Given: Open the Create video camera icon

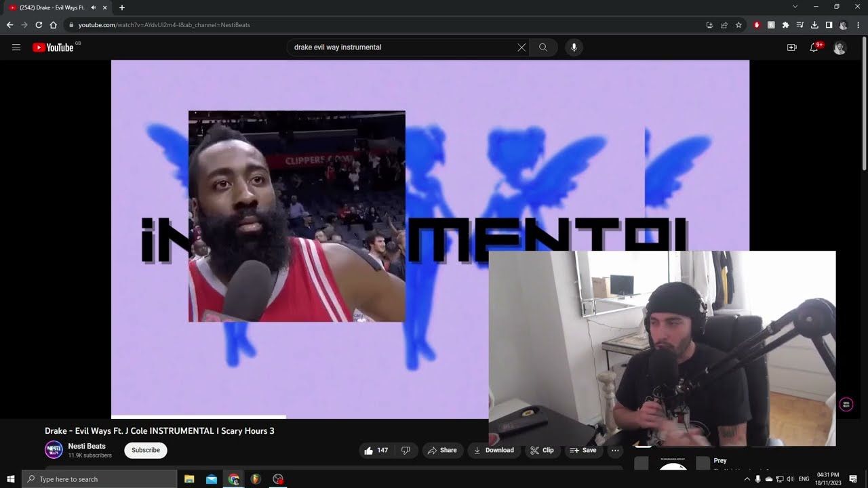Looking at the screenshot, I should [791, 47].
